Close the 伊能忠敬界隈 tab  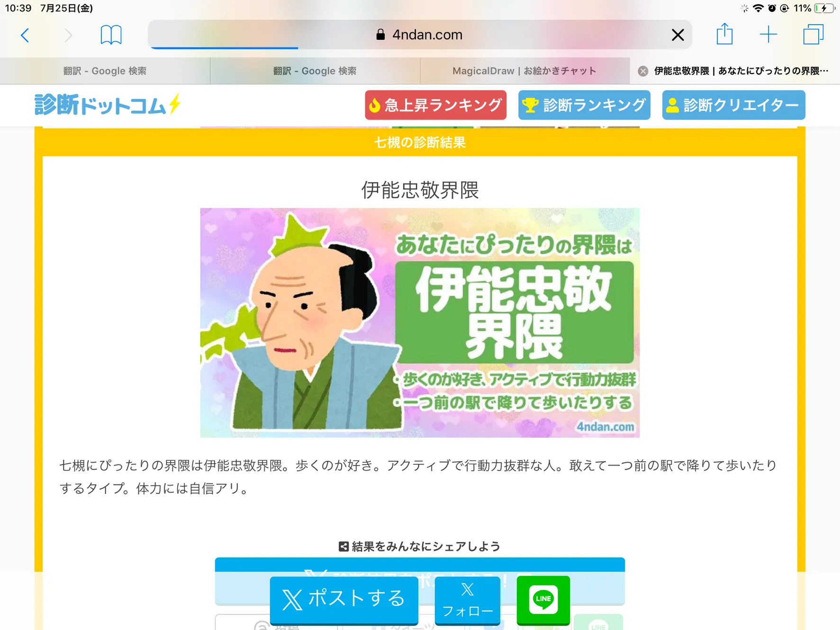tap(643, 71)
